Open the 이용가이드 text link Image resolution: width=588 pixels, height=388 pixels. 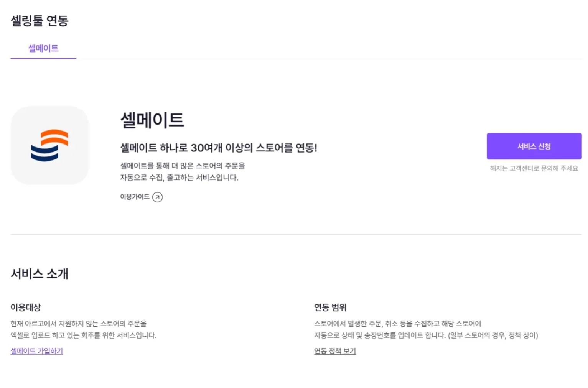[x=135, y=197]
